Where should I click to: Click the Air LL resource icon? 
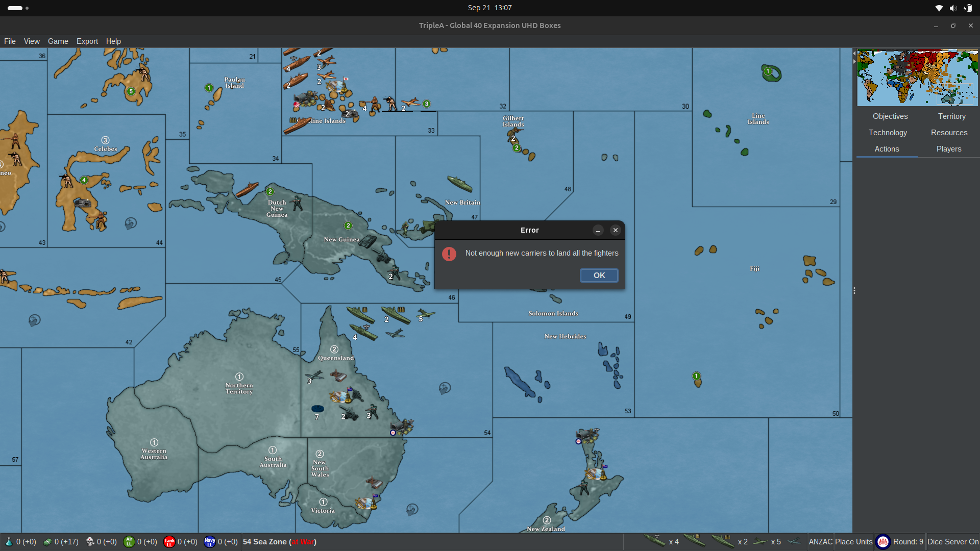[x=129, y=542]
